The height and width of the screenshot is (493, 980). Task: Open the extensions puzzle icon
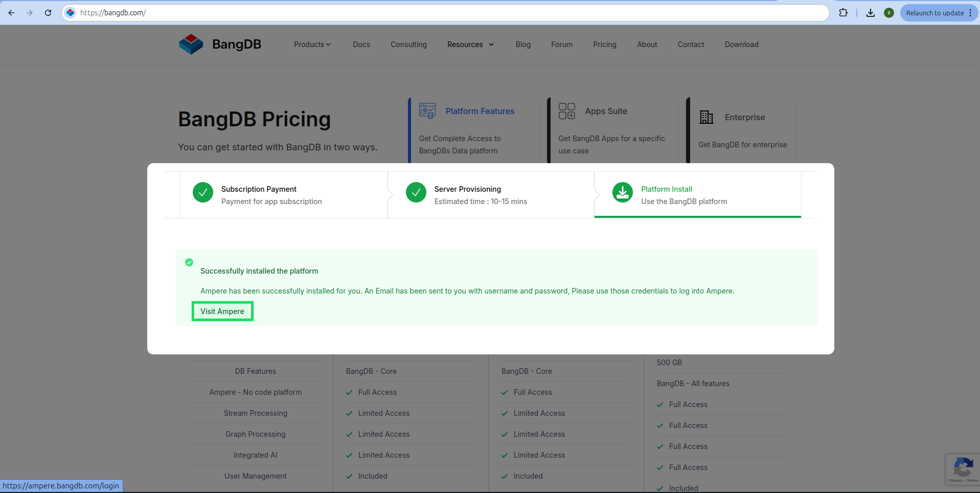844,13
